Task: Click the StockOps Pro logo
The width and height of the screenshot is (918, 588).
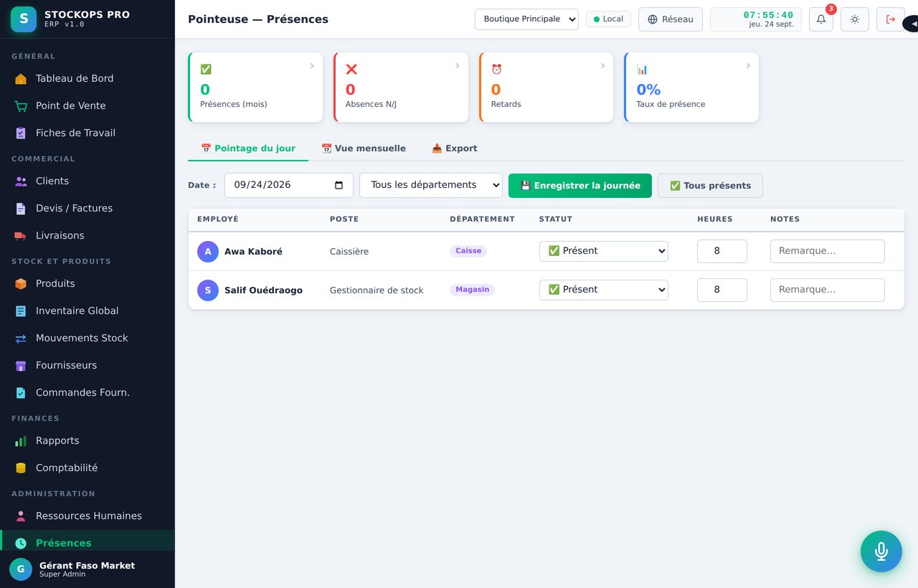Action: click(24, 19)
